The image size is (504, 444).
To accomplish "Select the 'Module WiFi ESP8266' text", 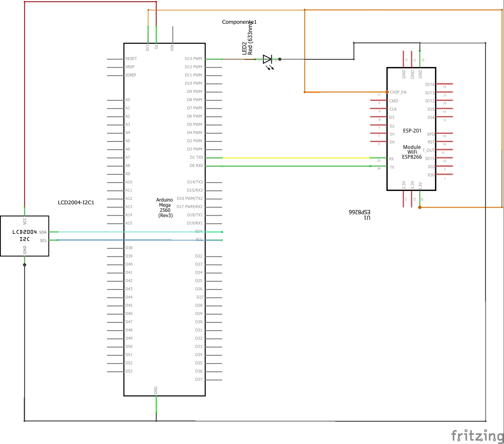I will click(412, 152).
